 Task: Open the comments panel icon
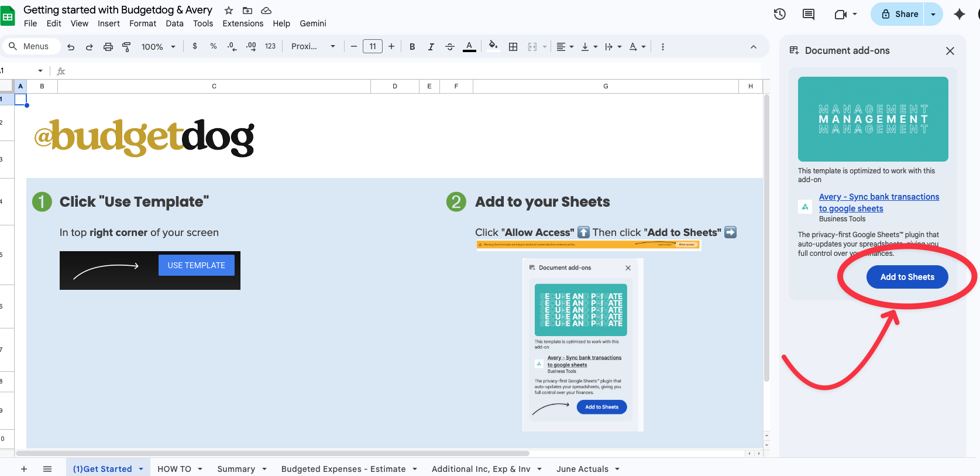click(x=809, y=14)
